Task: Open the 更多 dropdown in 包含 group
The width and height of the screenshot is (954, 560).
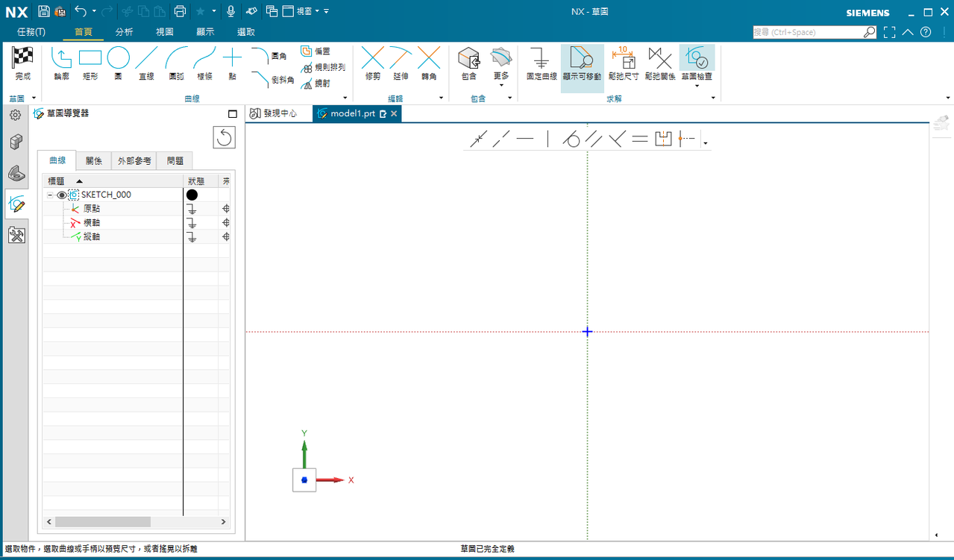Action: click(x=500, y=66)
